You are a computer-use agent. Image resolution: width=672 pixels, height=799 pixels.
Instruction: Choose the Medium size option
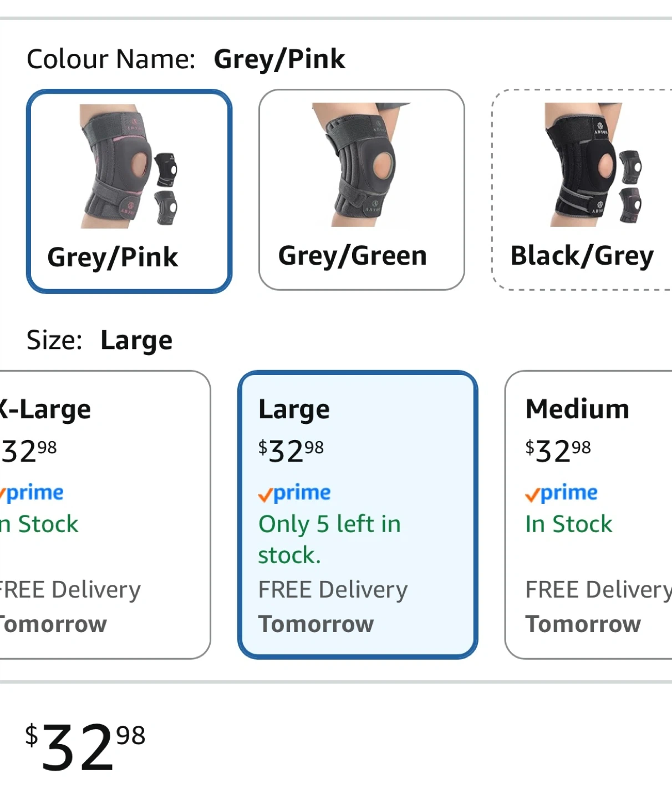(x=589, y=514)
